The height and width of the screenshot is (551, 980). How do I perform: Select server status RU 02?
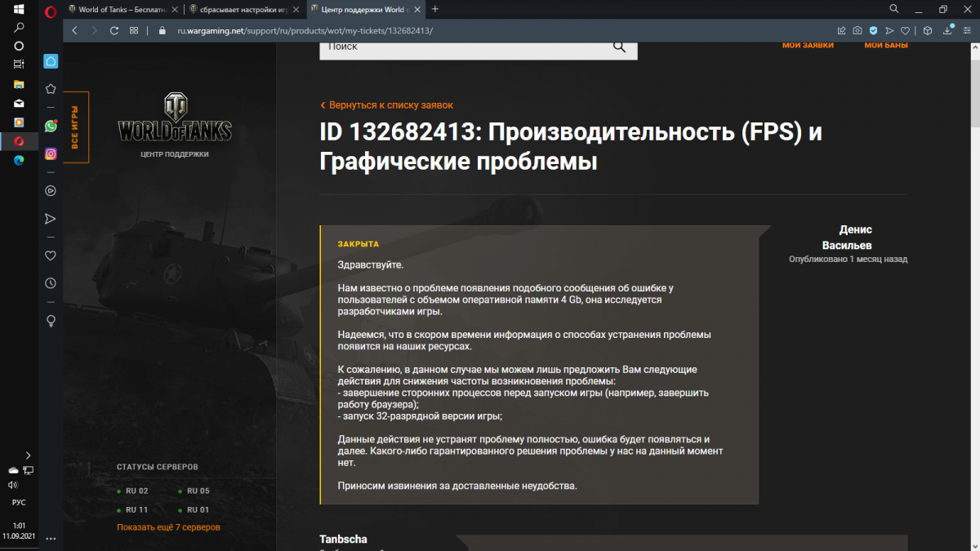(132, 491)
